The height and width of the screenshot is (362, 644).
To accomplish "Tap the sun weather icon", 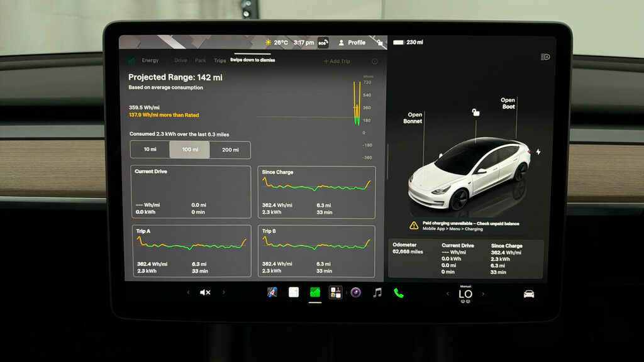I will 268,43.
